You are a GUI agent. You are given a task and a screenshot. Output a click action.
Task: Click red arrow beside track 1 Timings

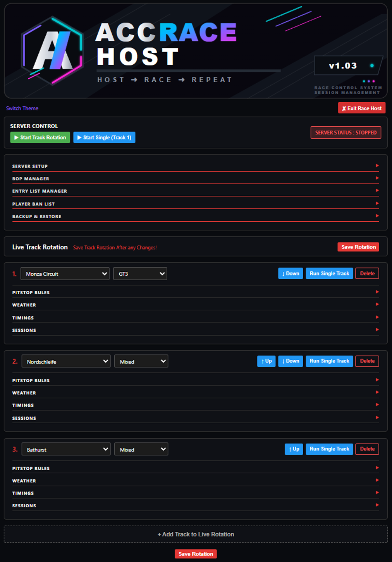377,317
